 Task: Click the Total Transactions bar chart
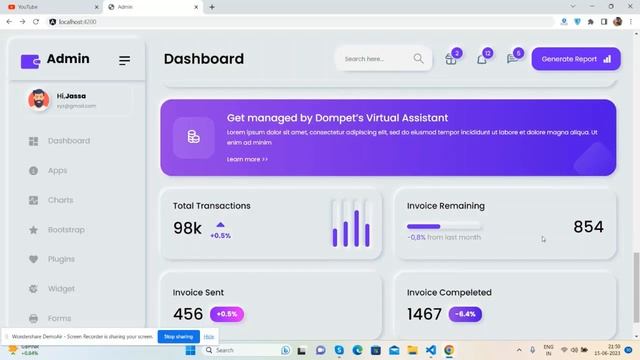coord(351,223)
